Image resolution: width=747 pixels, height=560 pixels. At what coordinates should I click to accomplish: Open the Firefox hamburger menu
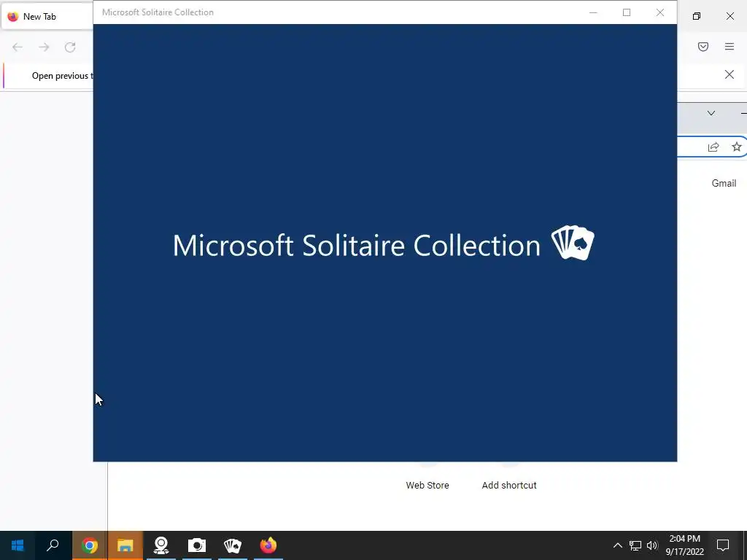pos(729,47)
